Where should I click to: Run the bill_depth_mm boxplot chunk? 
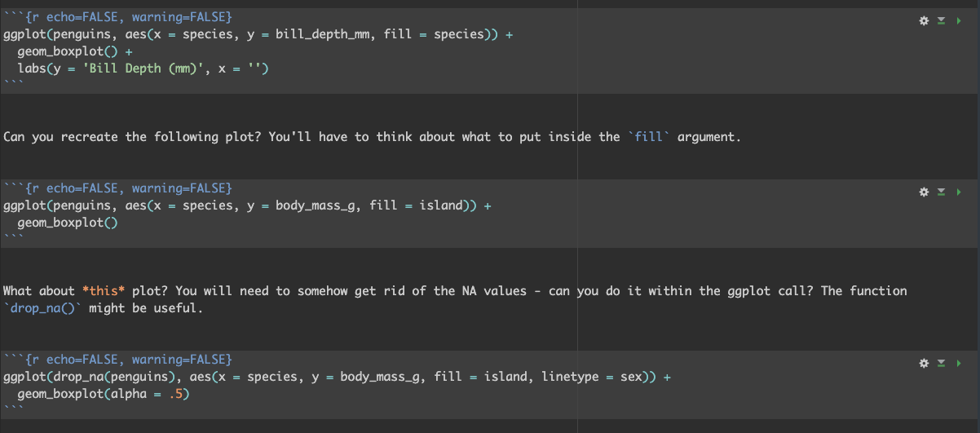point(958,20)
